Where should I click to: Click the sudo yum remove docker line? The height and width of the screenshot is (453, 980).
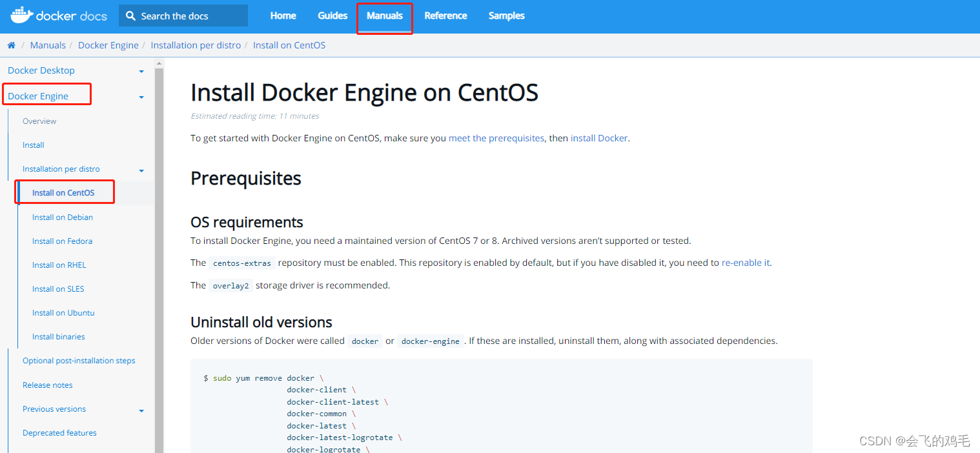point(263,378)
